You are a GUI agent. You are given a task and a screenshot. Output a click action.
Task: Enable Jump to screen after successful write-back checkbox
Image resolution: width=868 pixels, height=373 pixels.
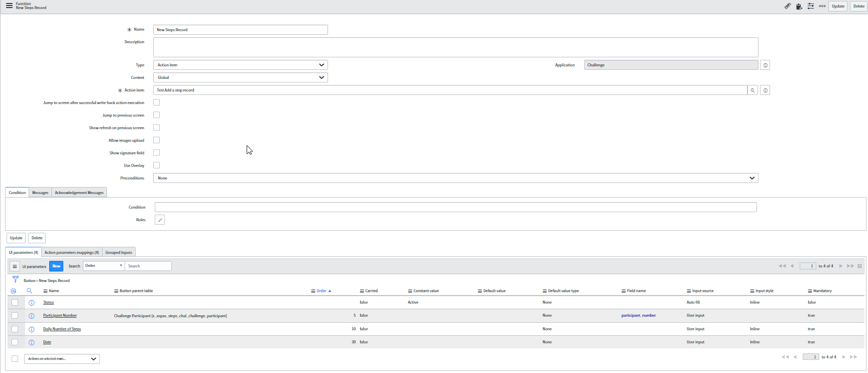coord(157,103)
